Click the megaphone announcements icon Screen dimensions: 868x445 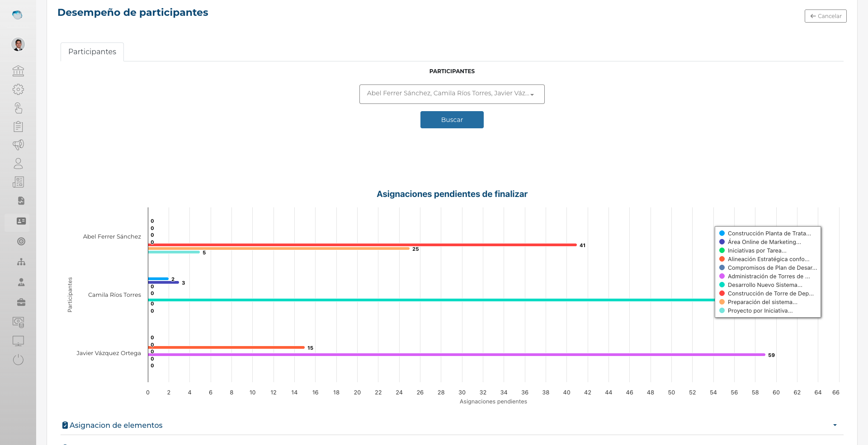18,145
